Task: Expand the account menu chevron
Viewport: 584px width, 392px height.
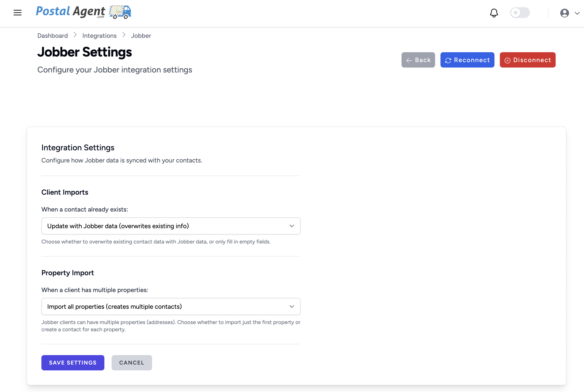Action: pos(577,13)
